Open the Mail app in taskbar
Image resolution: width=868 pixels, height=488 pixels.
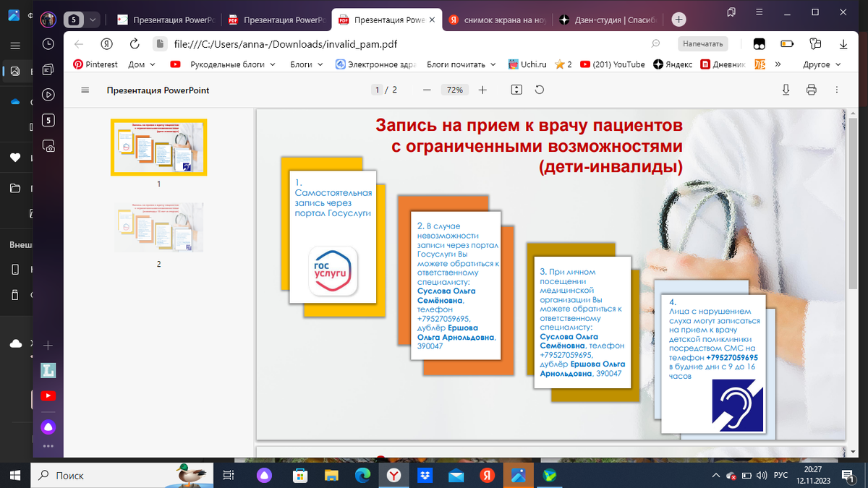(456, 475)
